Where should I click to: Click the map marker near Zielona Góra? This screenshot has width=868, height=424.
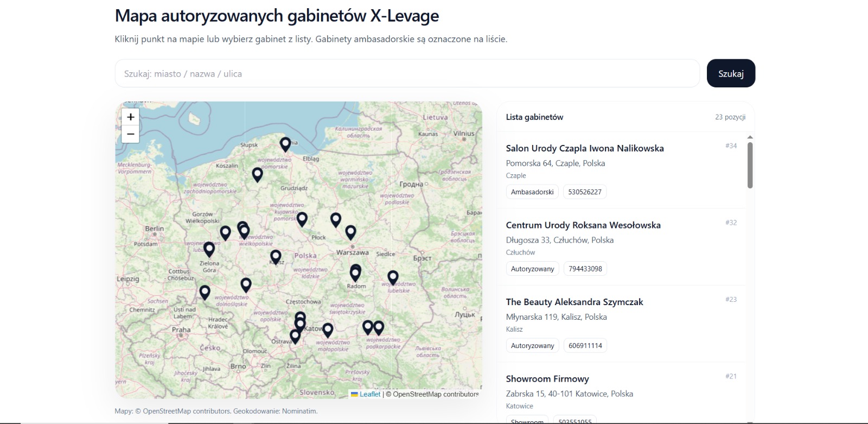pos(209,249)
